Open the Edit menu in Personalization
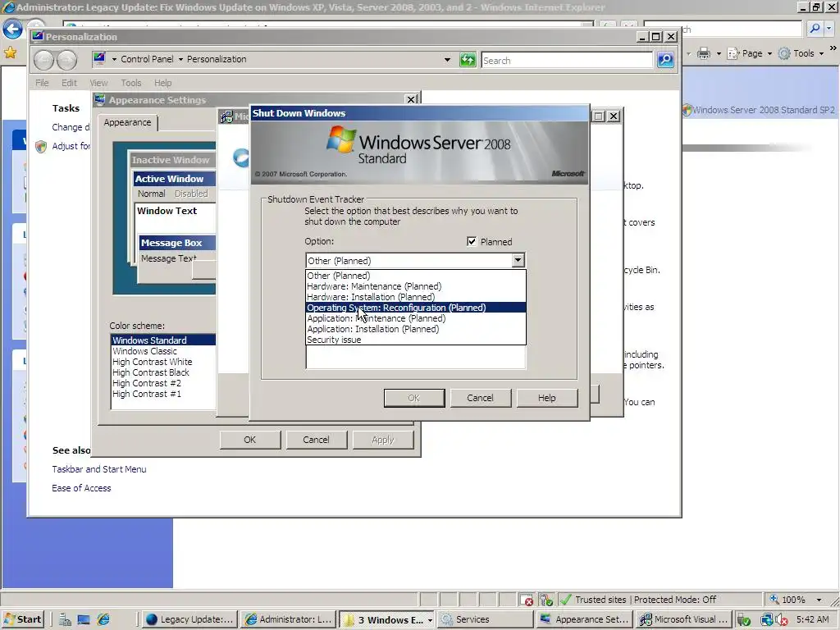Image resolution: width=840 pixels, height=630 pixels. 69,83
